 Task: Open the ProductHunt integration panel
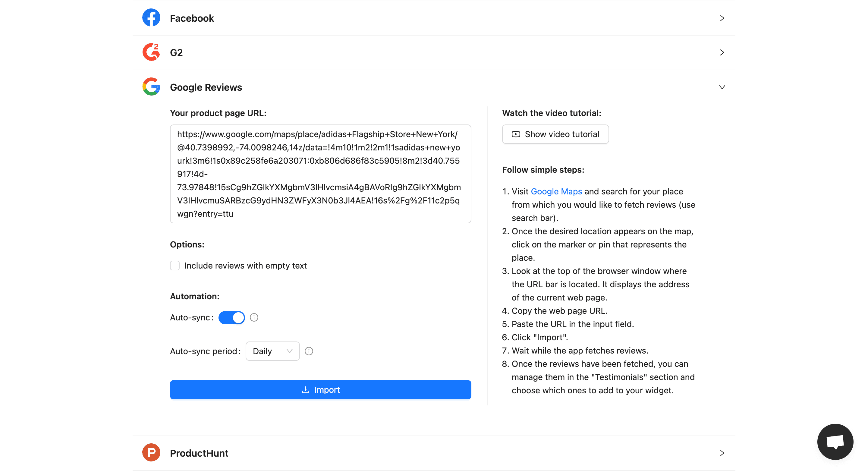coord(434,453)
